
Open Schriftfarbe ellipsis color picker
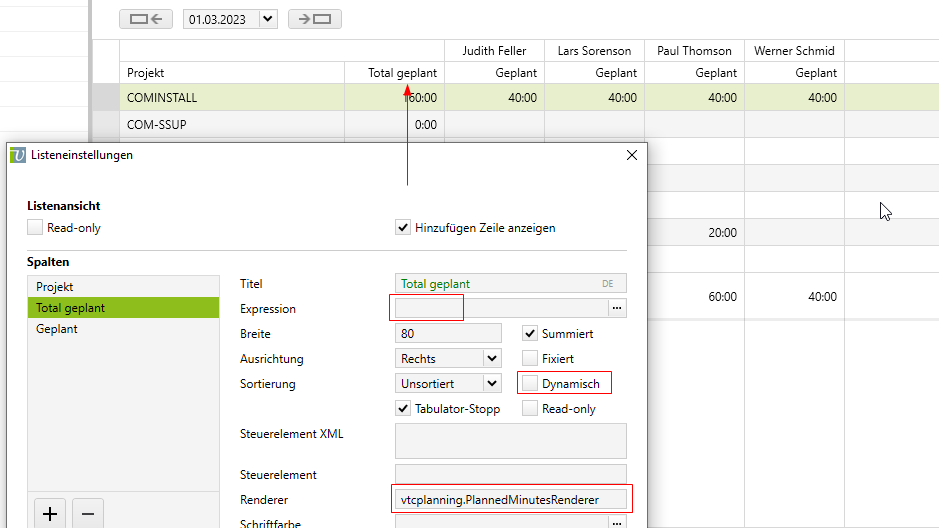pyautogui.click(x=617, y=523)
